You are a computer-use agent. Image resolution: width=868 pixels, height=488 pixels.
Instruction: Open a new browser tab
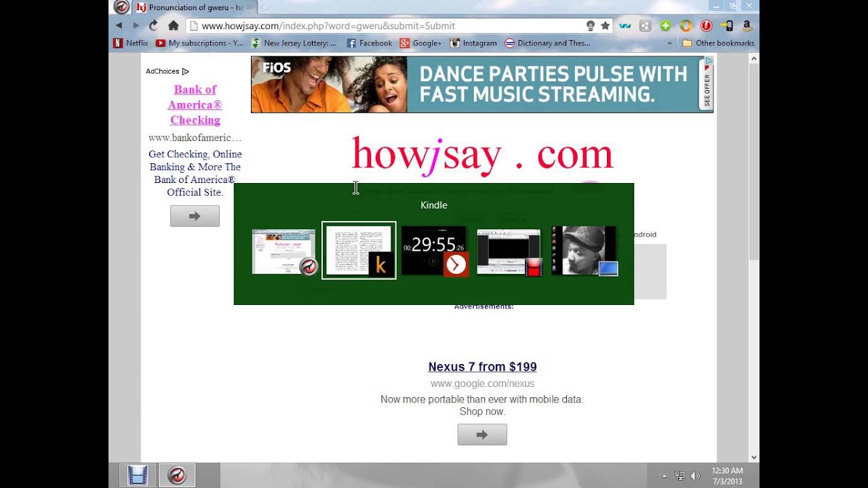pyautogui.click(x=264, y=7)
